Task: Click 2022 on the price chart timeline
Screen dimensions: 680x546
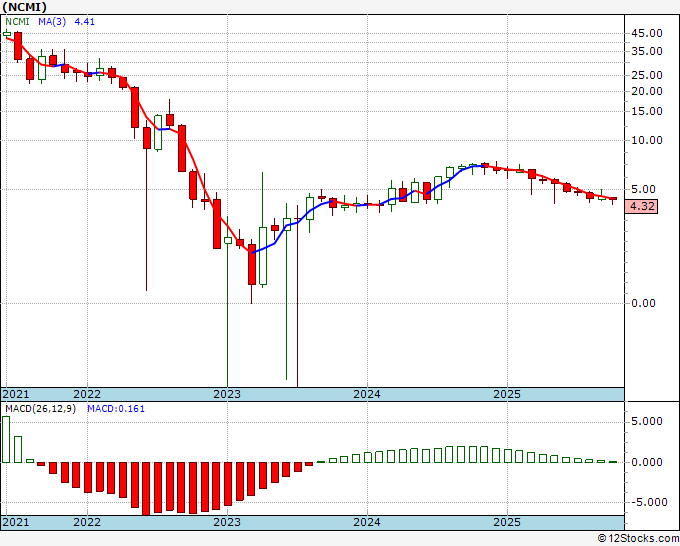Action: [x=87, y=394]
